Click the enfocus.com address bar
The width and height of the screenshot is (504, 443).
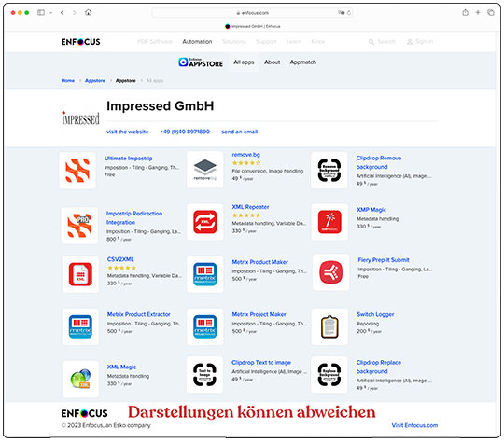point(252,13)
